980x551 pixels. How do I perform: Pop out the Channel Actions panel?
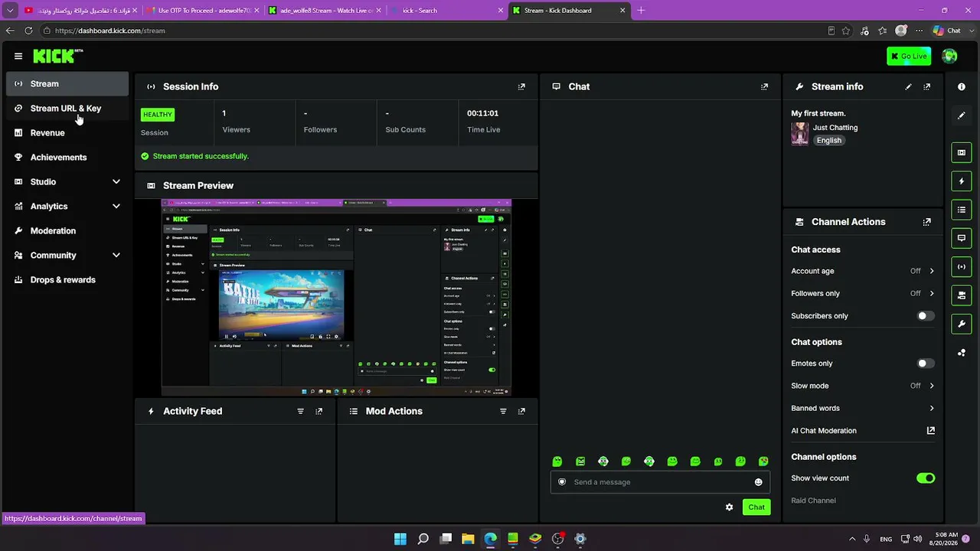point(927,222)
